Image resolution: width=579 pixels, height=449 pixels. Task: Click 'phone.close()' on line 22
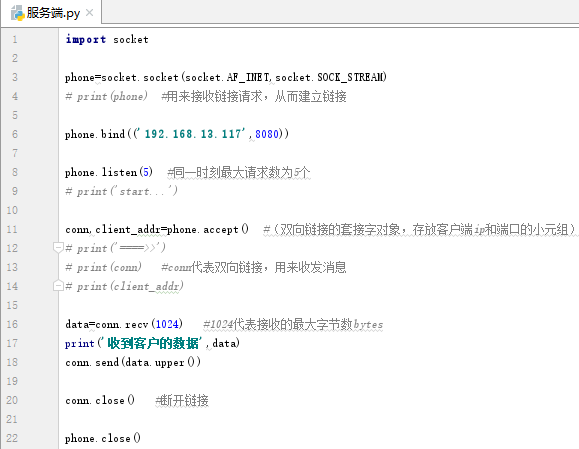point(103,438)
